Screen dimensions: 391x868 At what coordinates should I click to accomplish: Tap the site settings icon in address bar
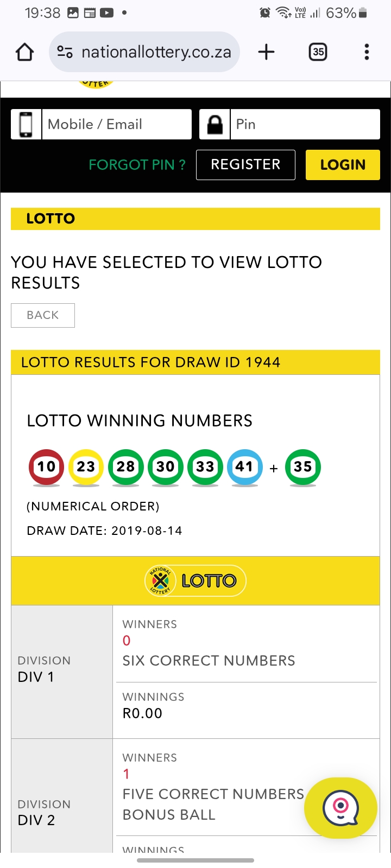pos(65,52)
